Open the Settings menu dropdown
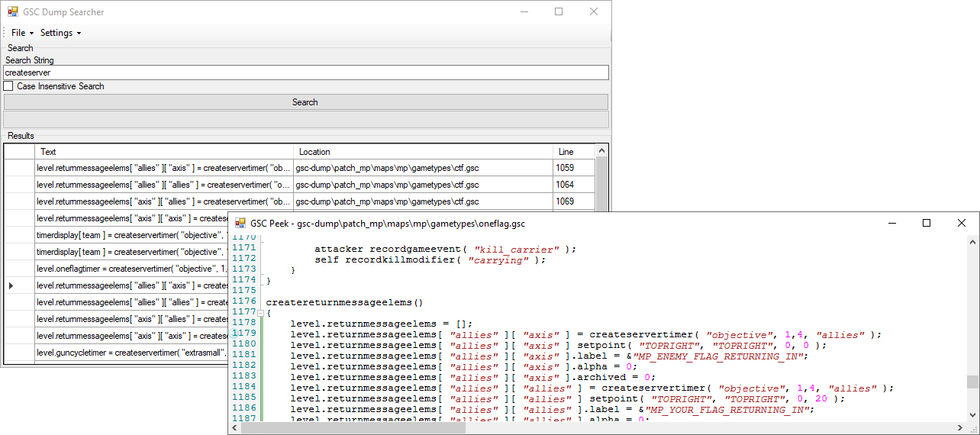The height and width of the screenshot is (435, 980). pos(60,33)
